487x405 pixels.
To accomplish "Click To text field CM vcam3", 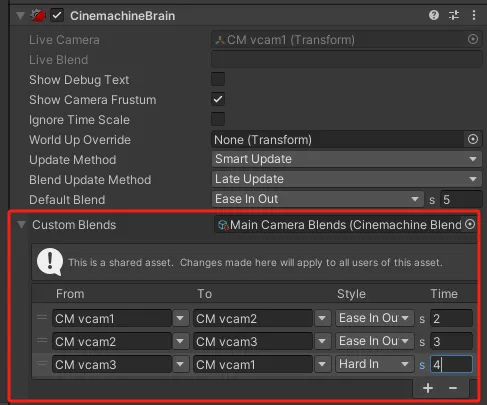I will pyautogui.click(x=253, y=341).
